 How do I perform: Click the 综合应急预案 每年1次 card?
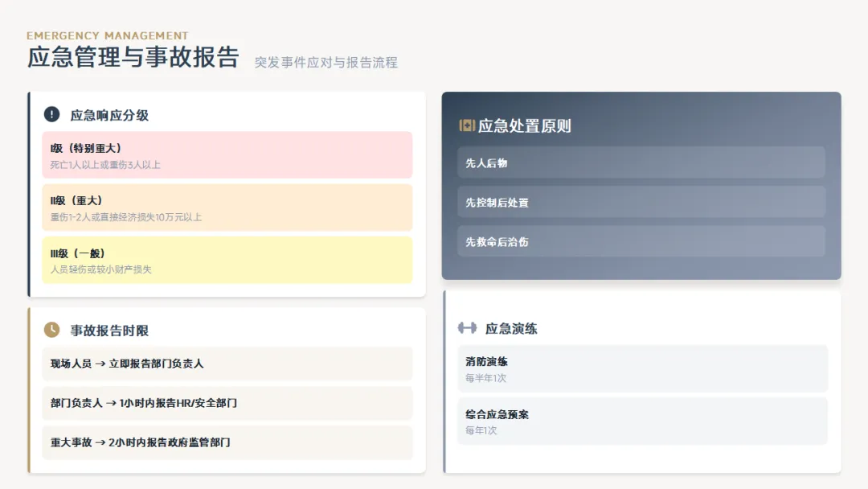[642, 421]
